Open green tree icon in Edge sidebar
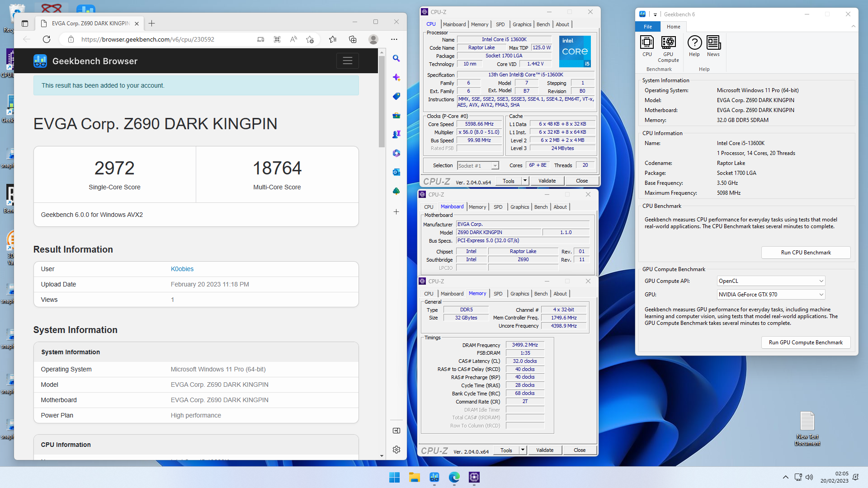Screen dimensions: 868x488 [x=396, y=191]
